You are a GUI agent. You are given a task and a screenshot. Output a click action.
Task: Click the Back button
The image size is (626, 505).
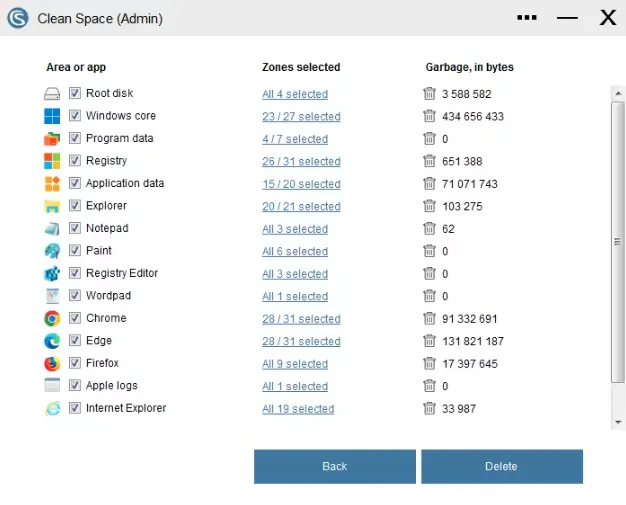[335, 466]
